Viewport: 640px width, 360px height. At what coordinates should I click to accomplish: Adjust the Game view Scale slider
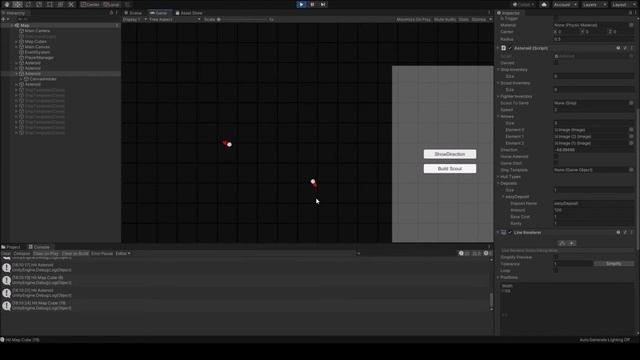243,19
